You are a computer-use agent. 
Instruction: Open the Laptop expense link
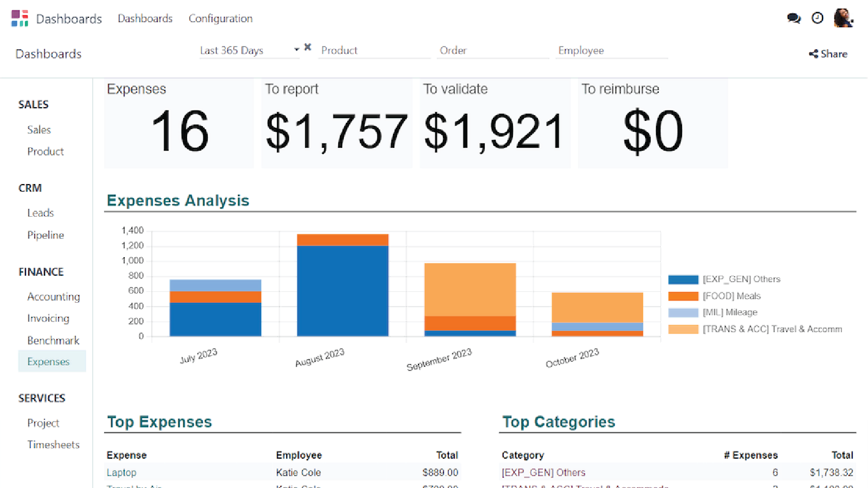[x=121, y=472]
